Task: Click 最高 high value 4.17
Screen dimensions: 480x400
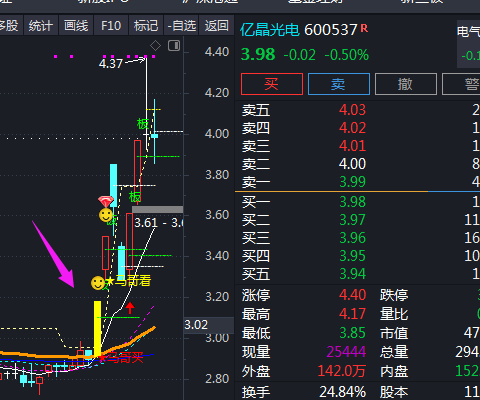Action: (352, 314)
